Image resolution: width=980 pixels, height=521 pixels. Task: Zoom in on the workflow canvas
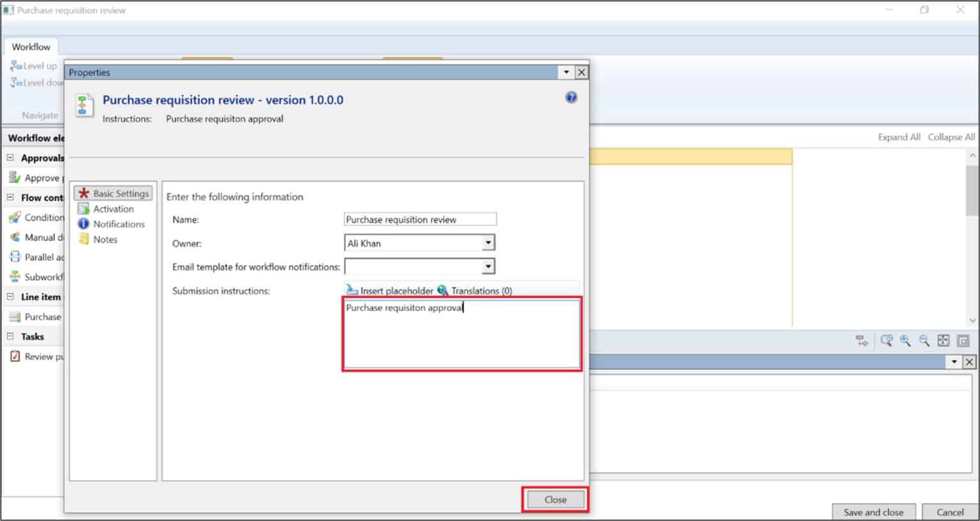click(x=905, y=341)
